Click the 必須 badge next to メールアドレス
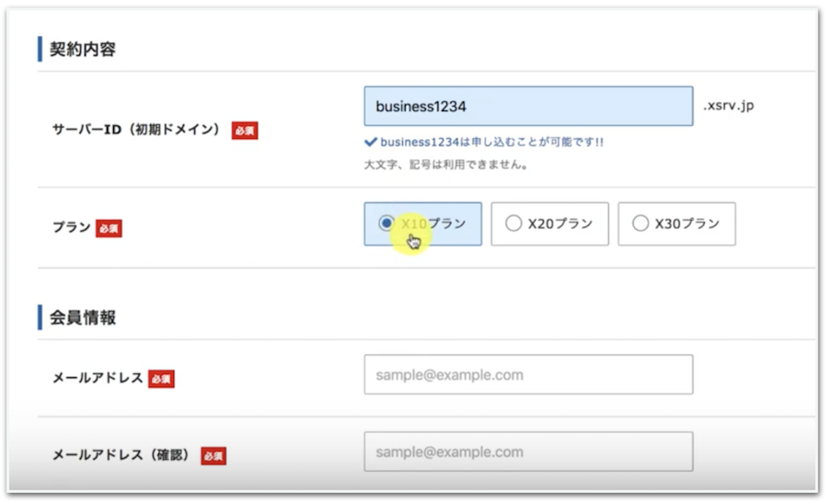The height and width of the screenshot is (504, 828). pyautogui.click(x=161, y=379)
